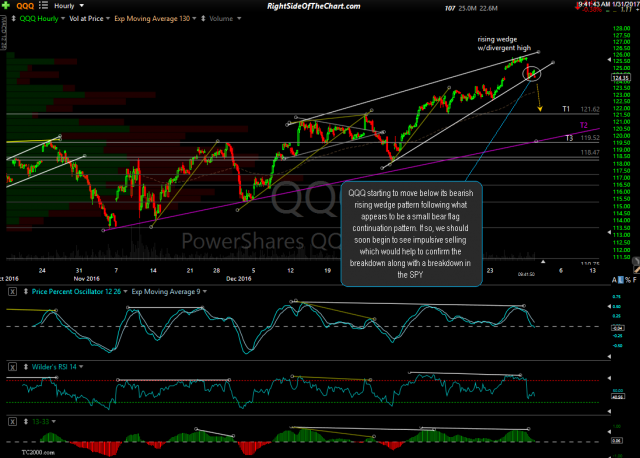The image size is (640, 458).
Task: Expand the 13-33 dropdown arrow
Action: coord(53,421)
